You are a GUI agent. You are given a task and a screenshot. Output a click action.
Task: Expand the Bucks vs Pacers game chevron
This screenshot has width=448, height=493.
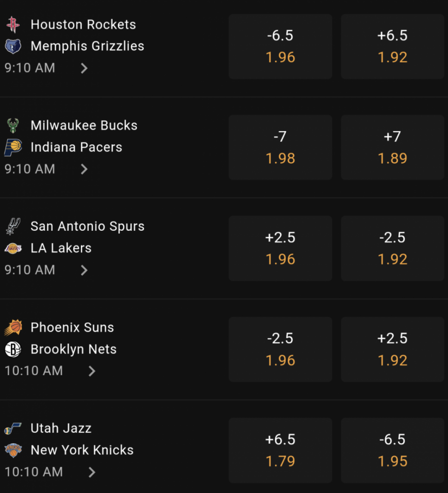(x=84, y=169)
